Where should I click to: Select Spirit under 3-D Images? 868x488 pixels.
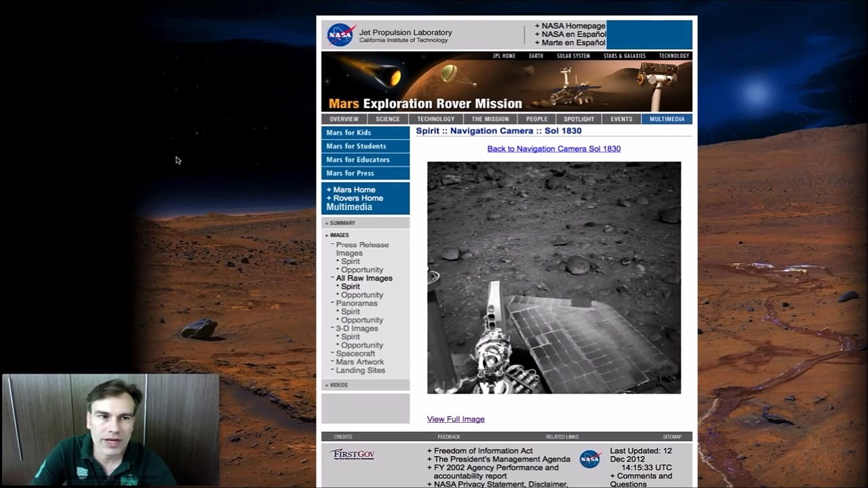click(351, 337)
